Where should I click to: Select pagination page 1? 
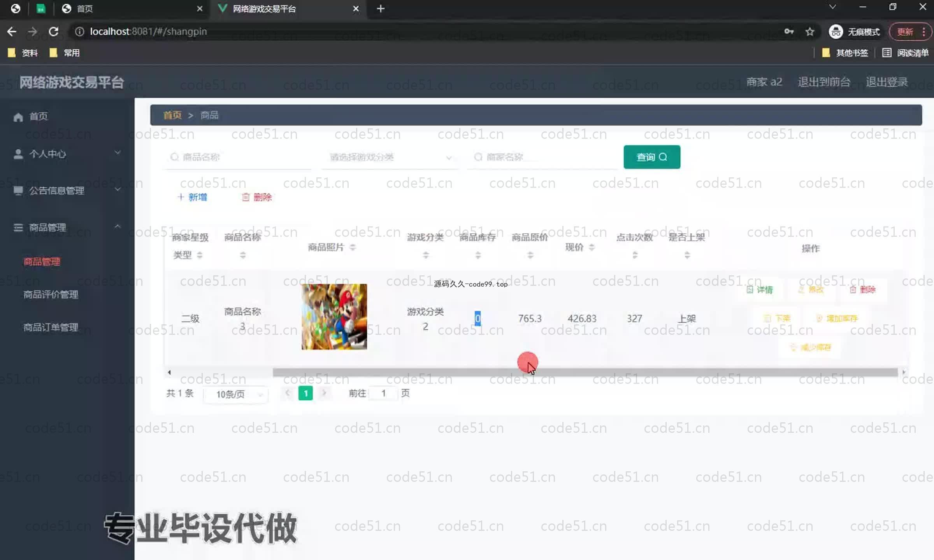tap(305, 394)
